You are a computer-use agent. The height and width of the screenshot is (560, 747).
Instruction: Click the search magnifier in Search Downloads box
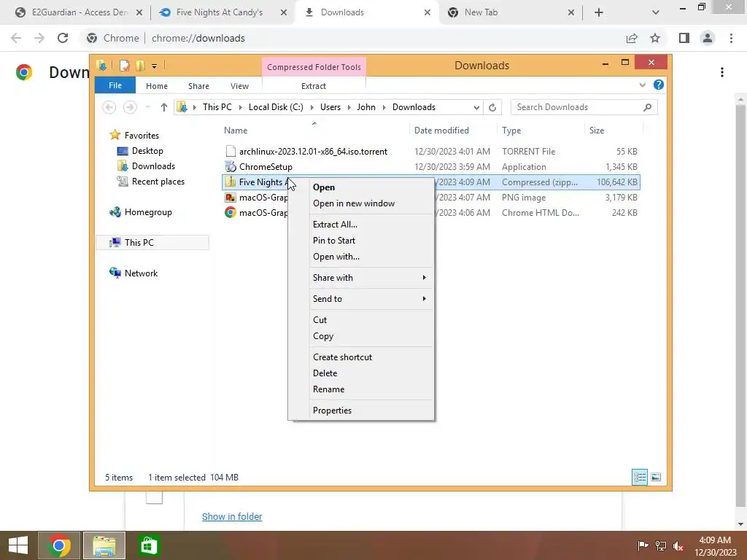647,108
